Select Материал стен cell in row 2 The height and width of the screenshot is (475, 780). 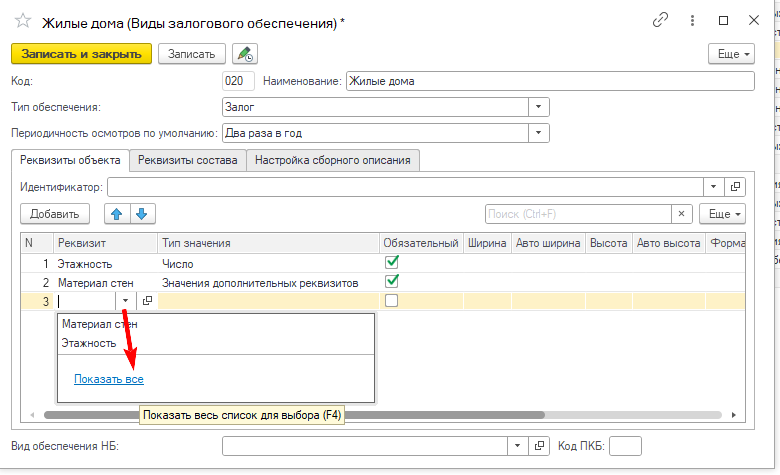[105, 283]
